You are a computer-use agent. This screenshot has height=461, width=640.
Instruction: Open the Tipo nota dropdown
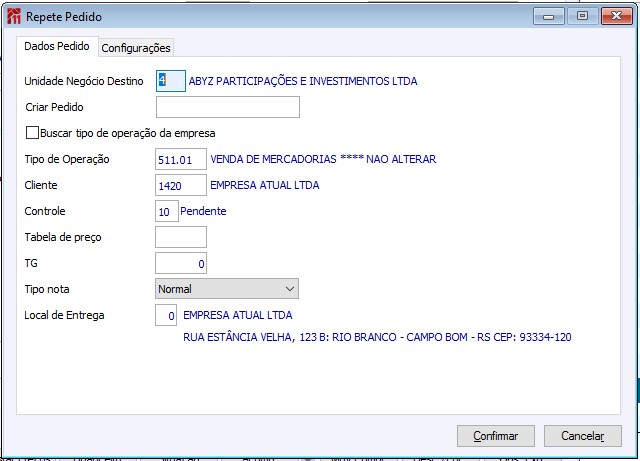point(227,289)
